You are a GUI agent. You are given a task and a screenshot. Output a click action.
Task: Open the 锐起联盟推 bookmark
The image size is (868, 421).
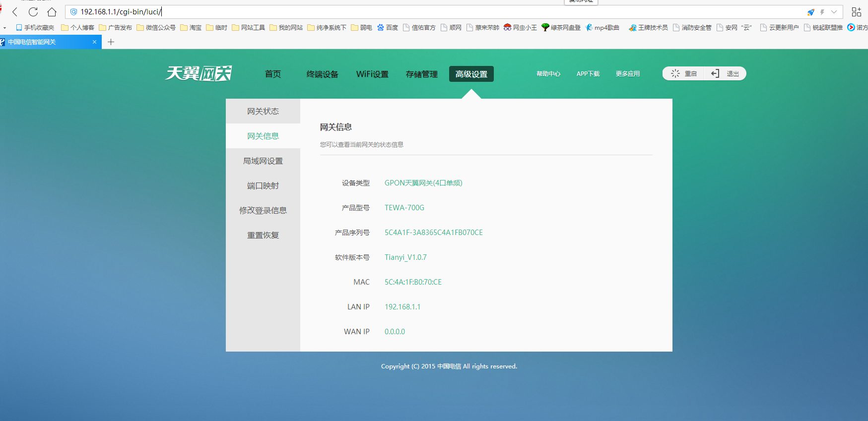[x=823, y=28]
